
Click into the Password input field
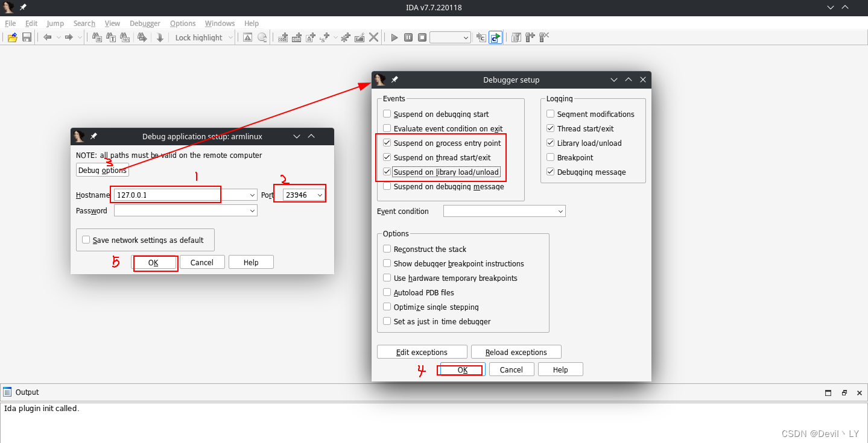point(185,211)
